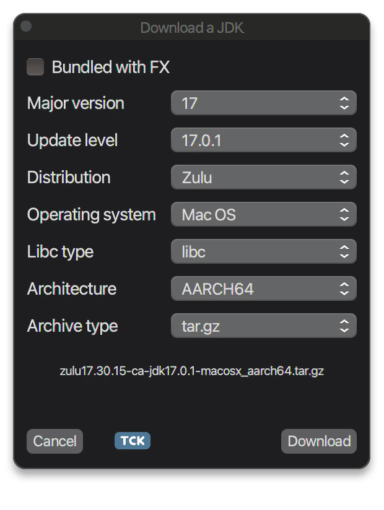Open the Operating system dropdown showing Mac OS
Image resolution: width=384 pixels, height=510 pixels.
264,214
